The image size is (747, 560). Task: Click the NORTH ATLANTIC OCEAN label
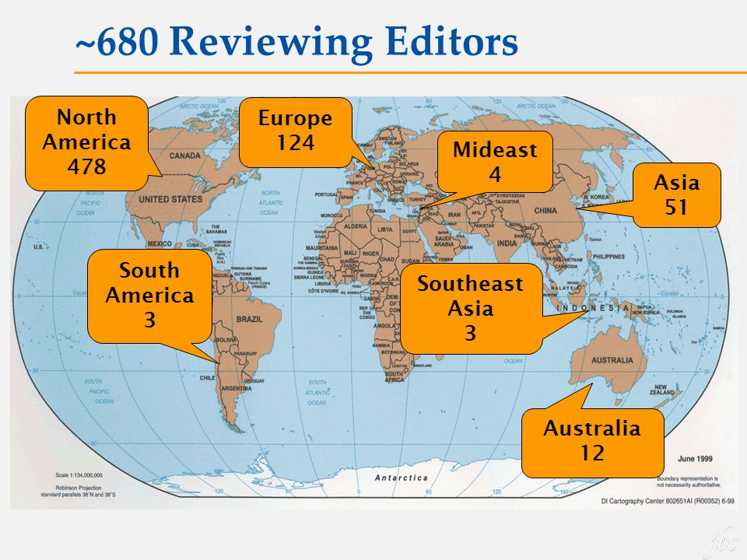tap(271, 203)
